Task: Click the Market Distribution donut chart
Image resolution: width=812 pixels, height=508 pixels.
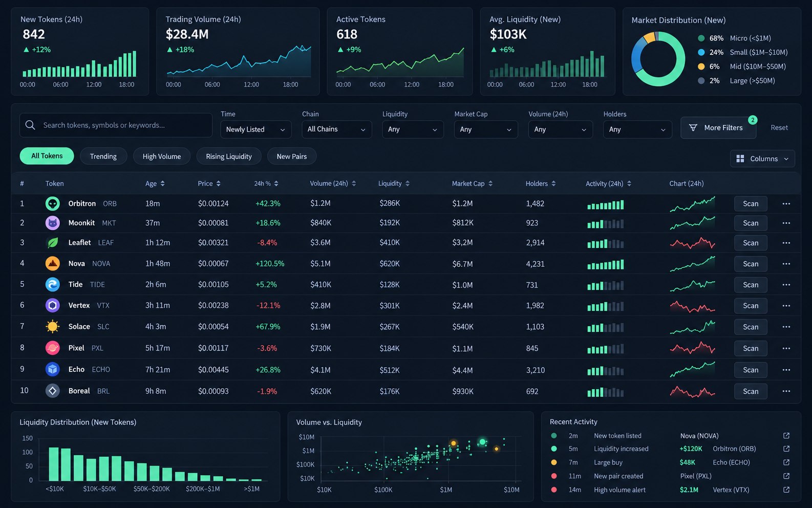Action: click(x=658, y=59)
